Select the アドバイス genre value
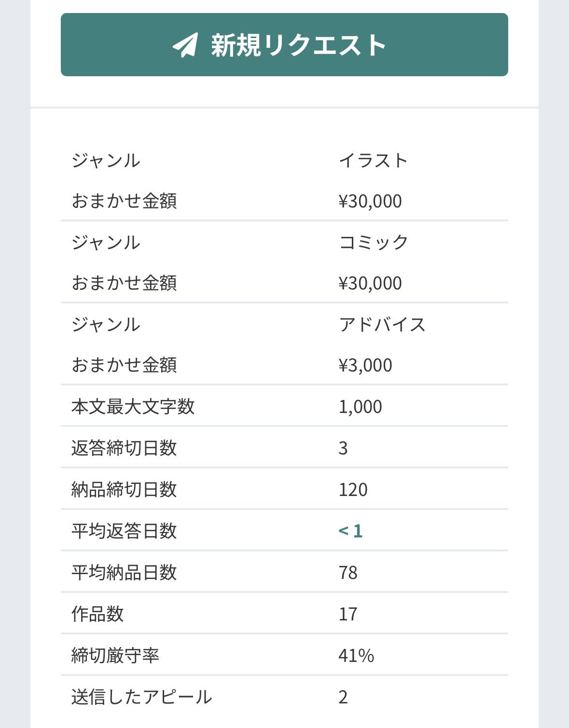Viewport: 569px width, 728px height. pos(382,324)
